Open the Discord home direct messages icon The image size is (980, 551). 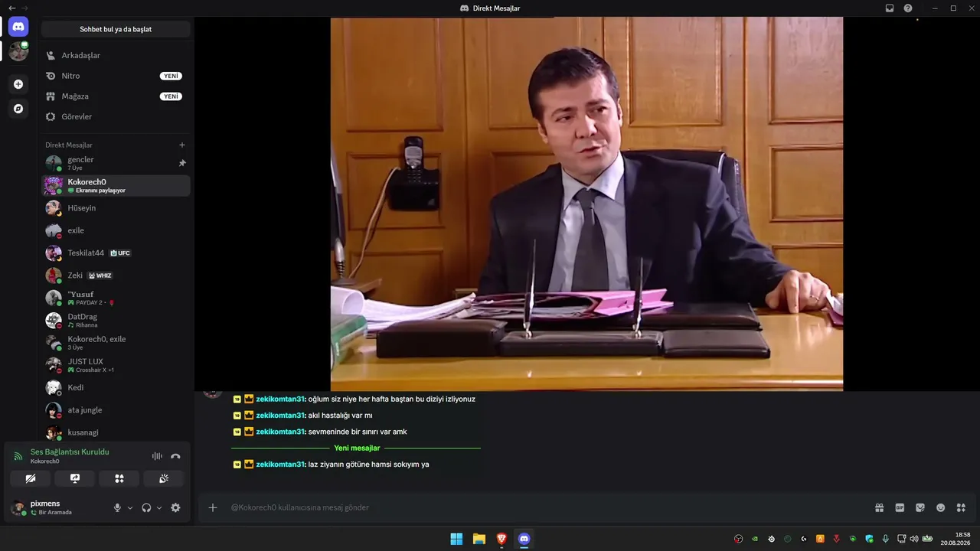coord(18,27)
